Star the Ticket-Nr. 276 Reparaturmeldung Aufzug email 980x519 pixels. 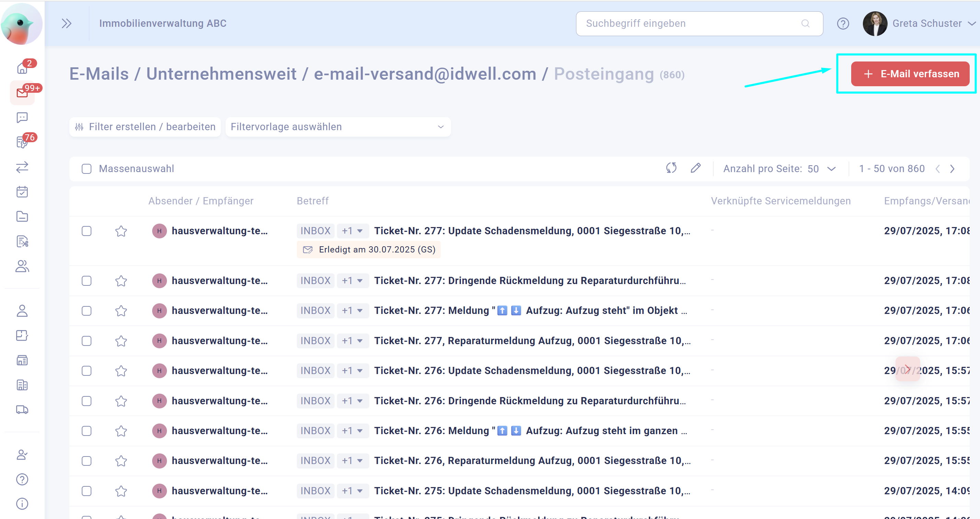point(121,461)
